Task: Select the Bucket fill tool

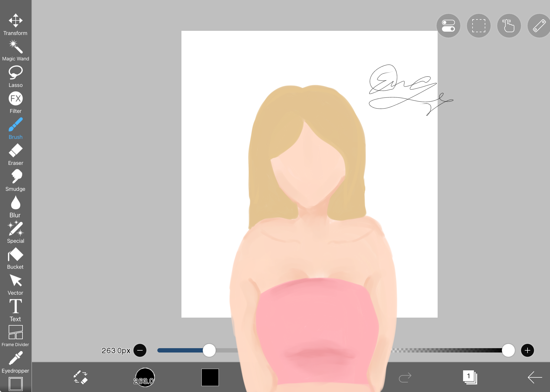Action: coord(15,258)
